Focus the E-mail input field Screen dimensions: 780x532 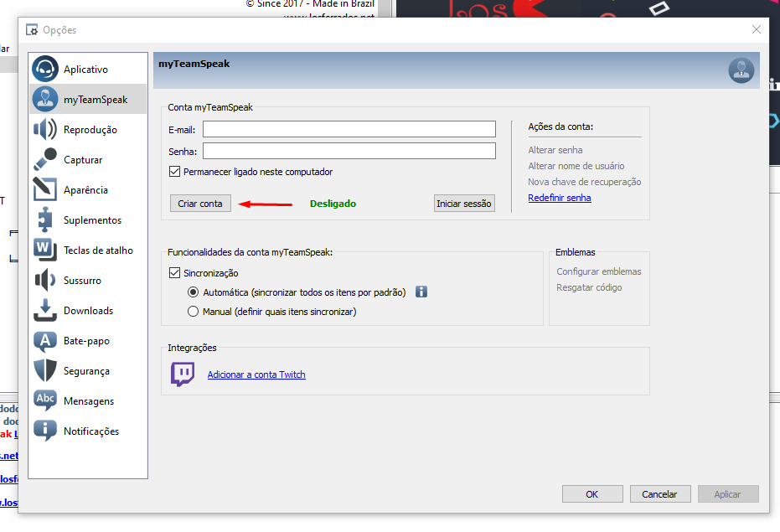click(349, 129)
